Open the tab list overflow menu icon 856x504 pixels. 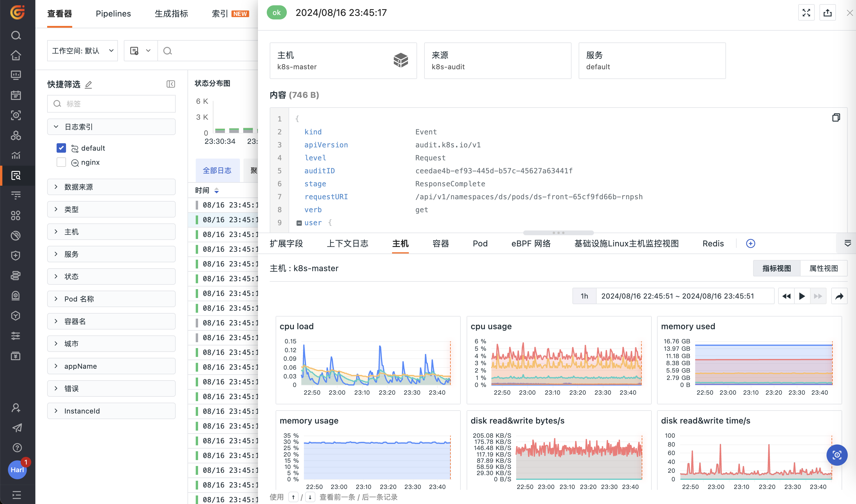coord(847,243)
